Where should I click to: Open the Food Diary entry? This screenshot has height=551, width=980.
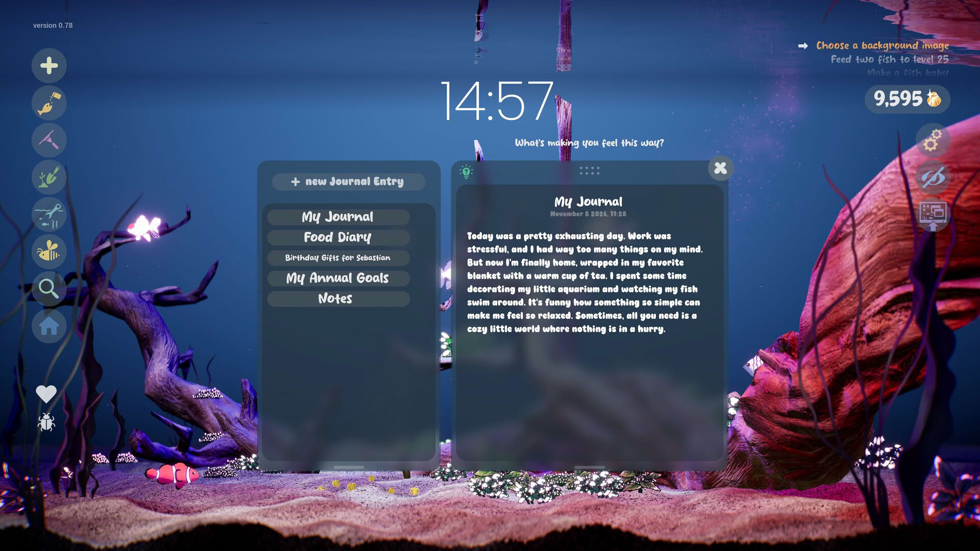point(338,237)
